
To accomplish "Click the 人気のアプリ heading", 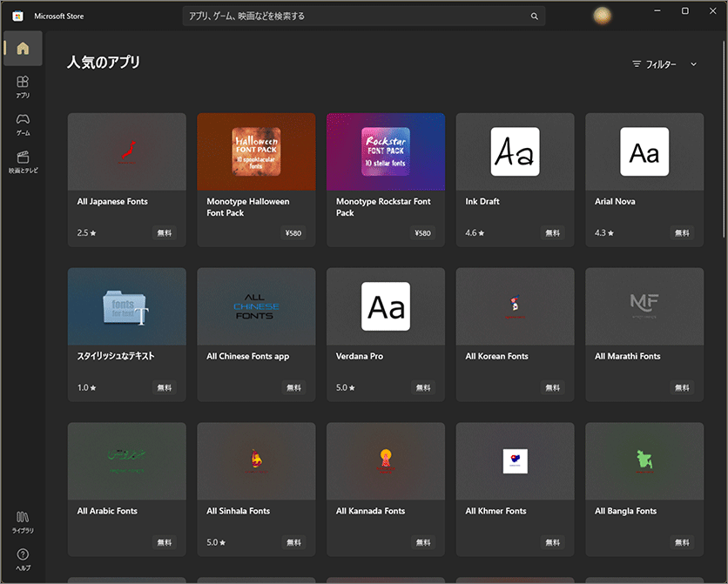I will coord(104,62).
